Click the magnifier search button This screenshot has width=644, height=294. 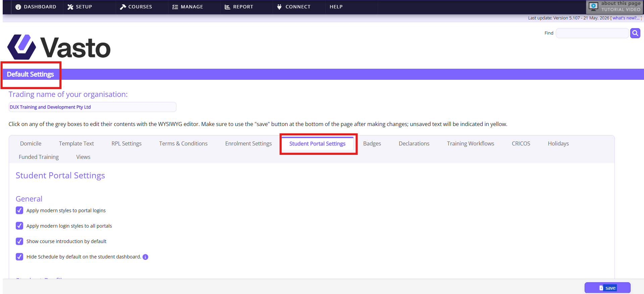635,33
